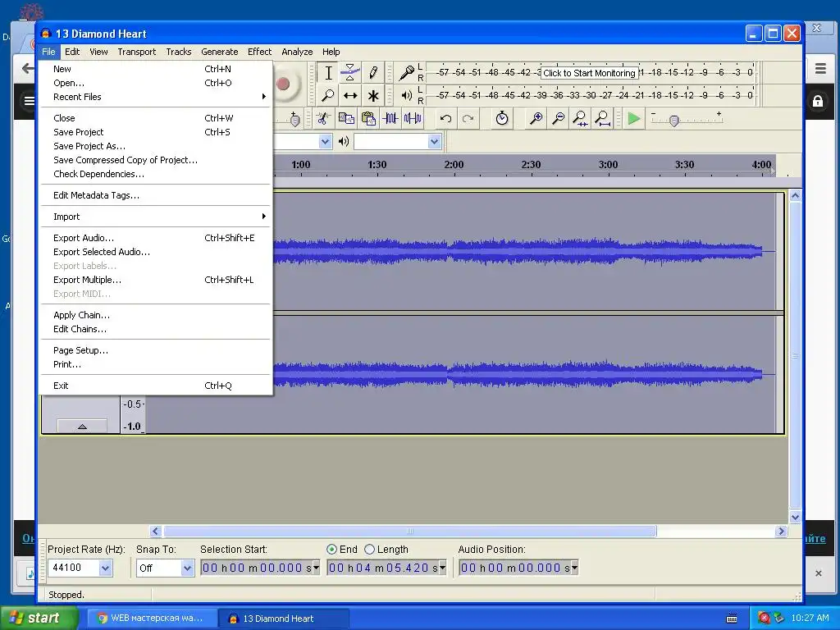Image resolution: width=840 pixels, height=630 pixels.
Task: Select the Multi-Tool asterisk mode
Action: [x=373, y=96]
